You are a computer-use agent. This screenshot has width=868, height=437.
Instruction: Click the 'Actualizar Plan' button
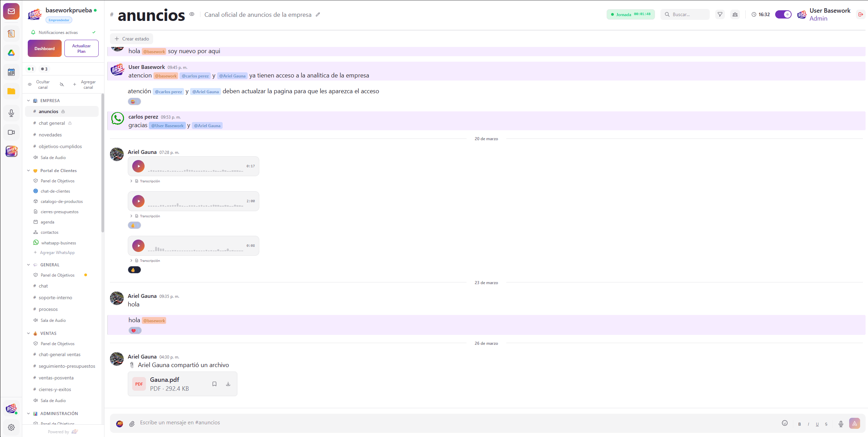[x=81, y=48]
